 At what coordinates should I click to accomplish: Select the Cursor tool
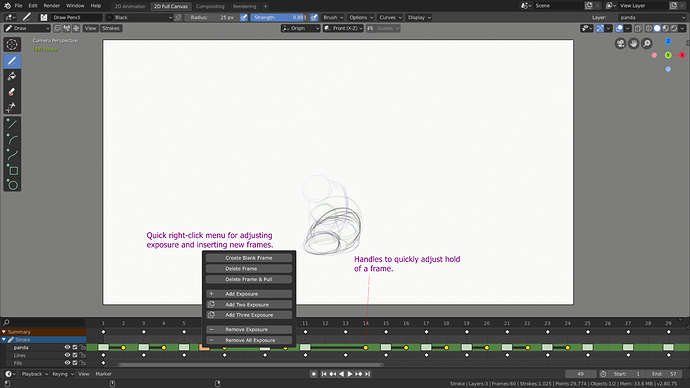click(x=12, y=44)
